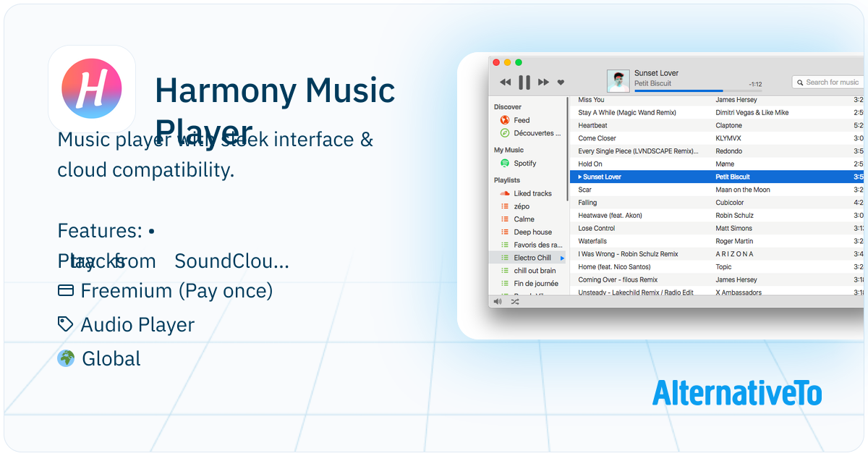Select the Stay A While (Magic Wand Remix) track

pyautogui.click(x=717, y=113)
